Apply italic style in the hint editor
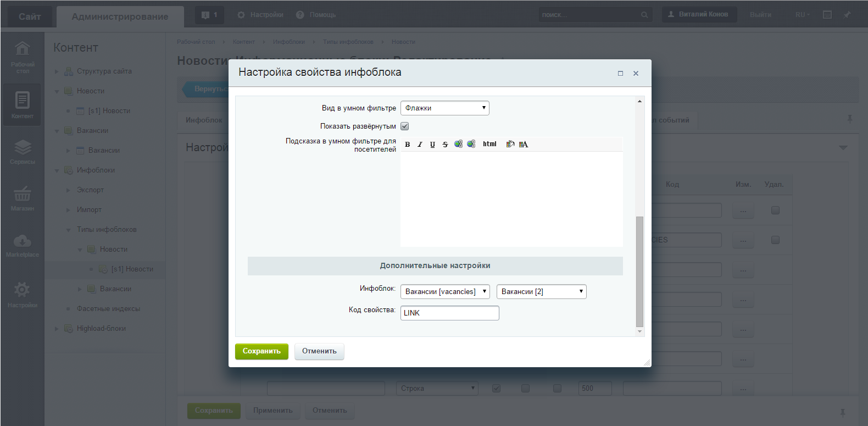Image resolution: width=868 pixels, height=426 pixels. tap(420, 145)
